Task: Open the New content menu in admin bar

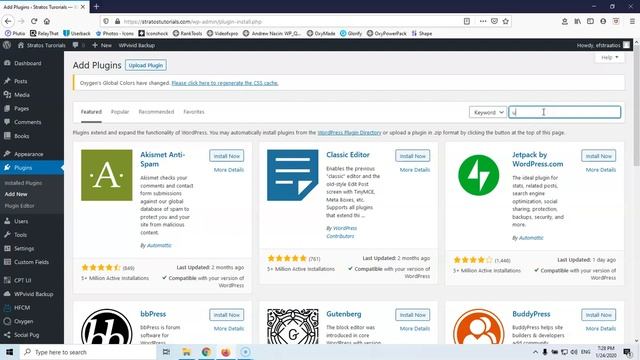Action: [102, 45]
